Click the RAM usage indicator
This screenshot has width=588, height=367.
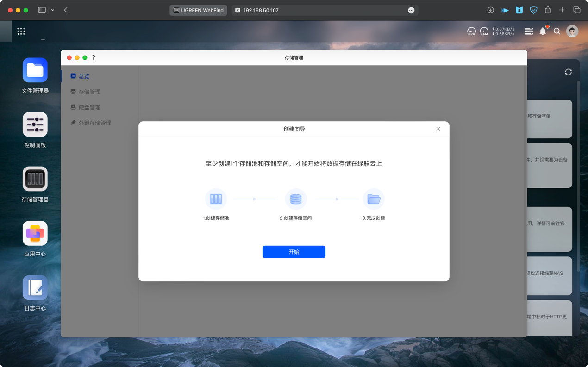tap(484, 31)
